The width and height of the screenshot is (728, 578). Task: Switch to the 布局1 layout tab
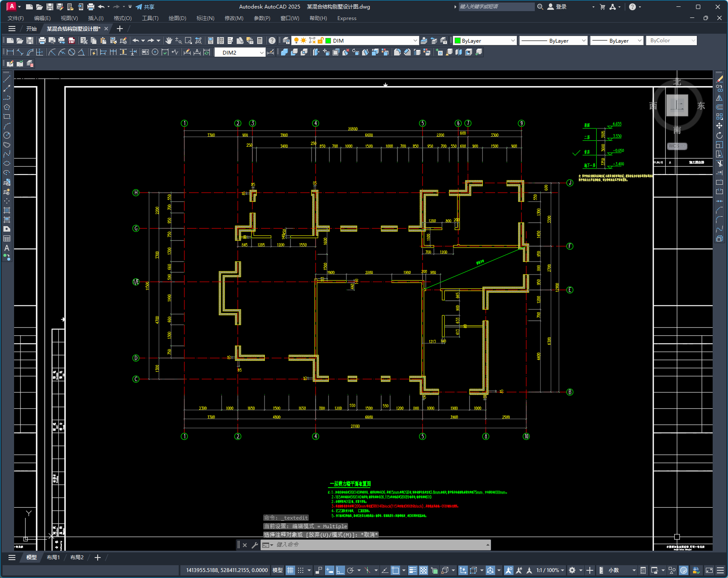pyautogui.click(x=53, y=558)
